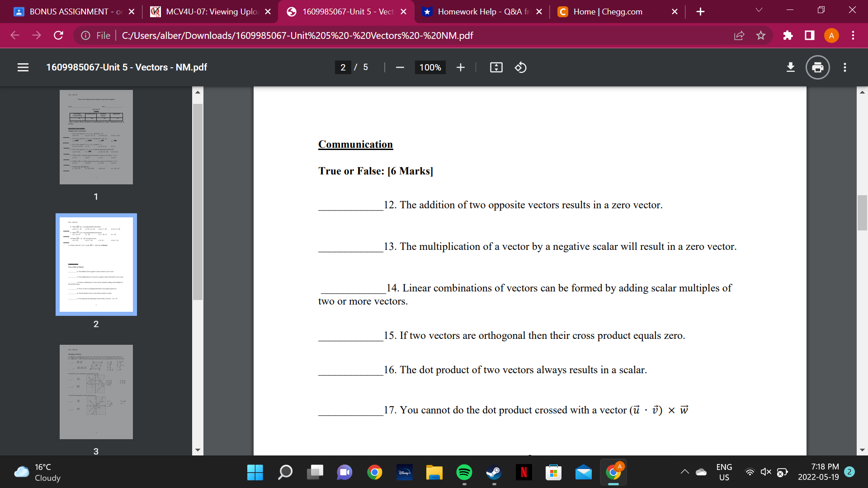The image size is (868, 488).
Task: Open the share this page icon
Action: coord(739,35)
